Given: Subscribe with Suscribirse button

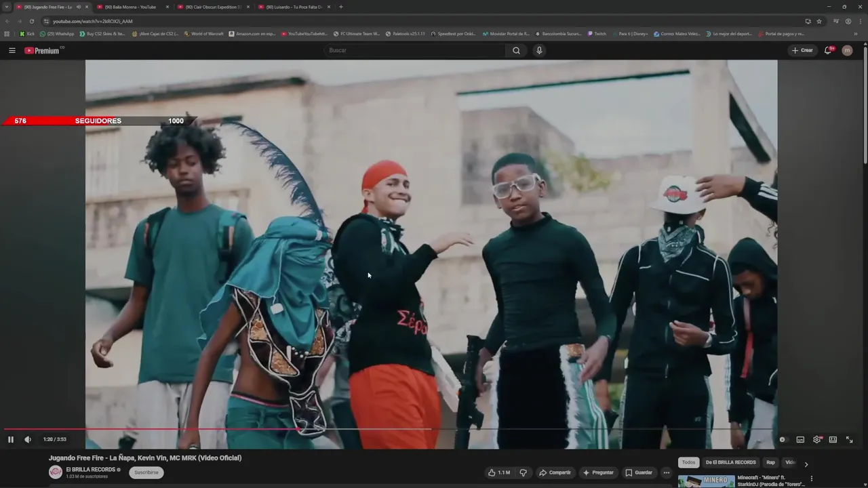Looking at the screenshot, I should 146,472.
